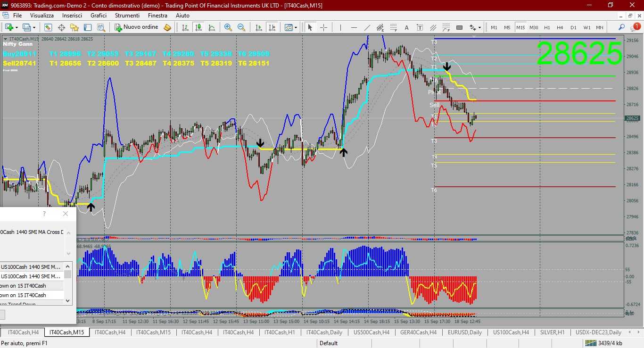Switch to D1 timeframe

pyautogui.click(x=573, y=27)
